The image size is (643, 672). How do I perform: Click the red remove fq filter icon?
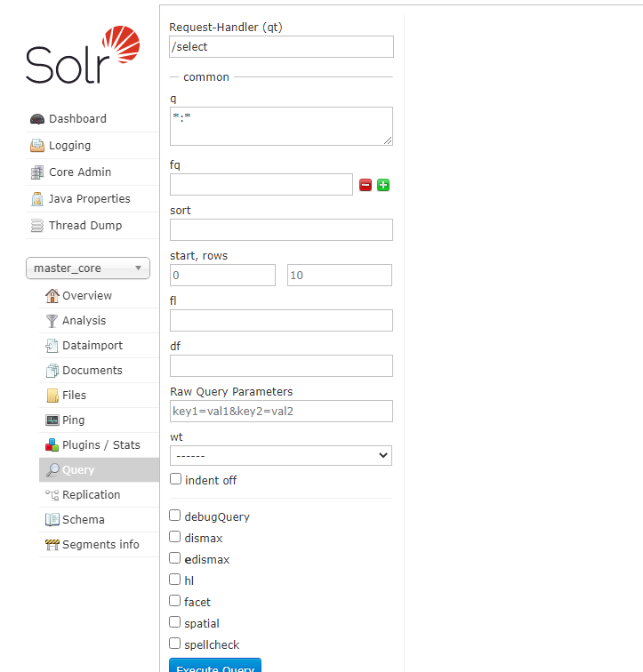pos(366,185)
